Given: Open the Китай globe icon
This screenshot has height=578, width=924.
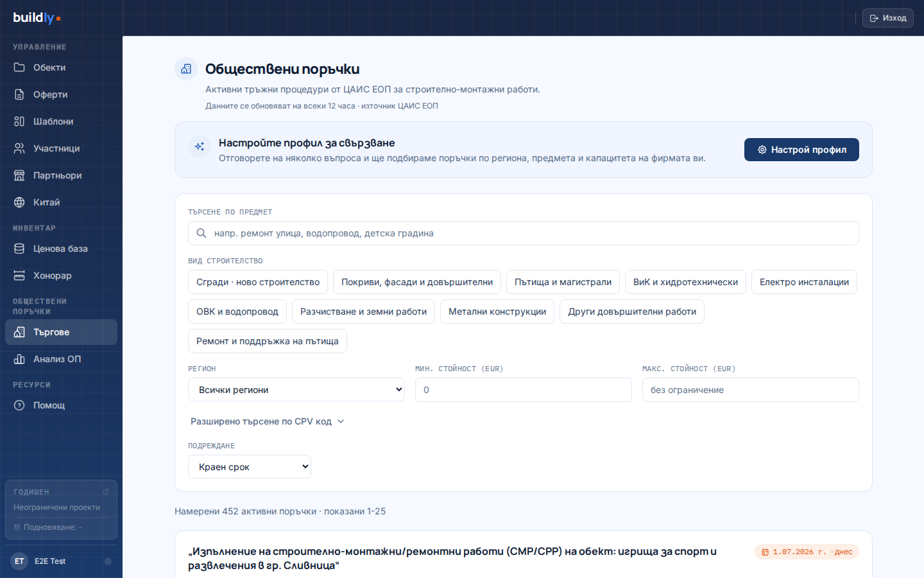Looking at the screenshot, I should [19, 202].
